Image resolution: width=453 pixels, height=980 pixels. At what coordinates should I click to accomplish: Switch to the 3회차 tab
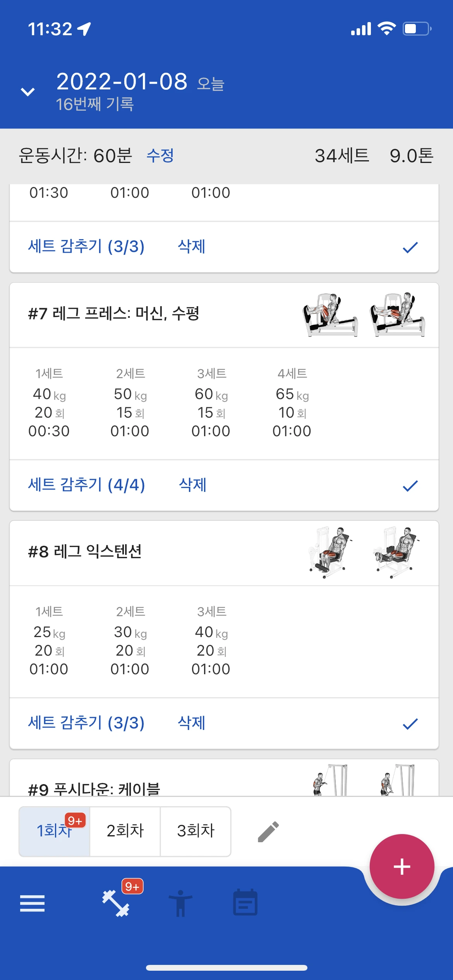tap(196, 831)
